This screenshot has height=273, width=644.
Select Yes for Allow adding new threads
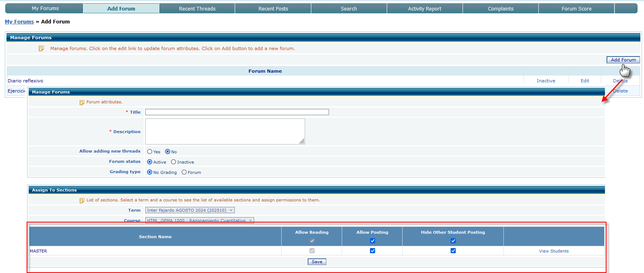pyautogui.click(x=150, y=152)
